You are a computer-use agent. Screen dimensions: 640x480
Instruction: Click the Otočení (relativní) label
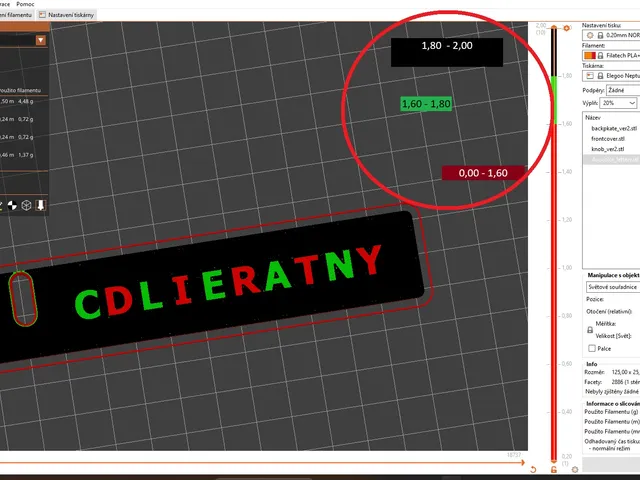click(609, 311)
